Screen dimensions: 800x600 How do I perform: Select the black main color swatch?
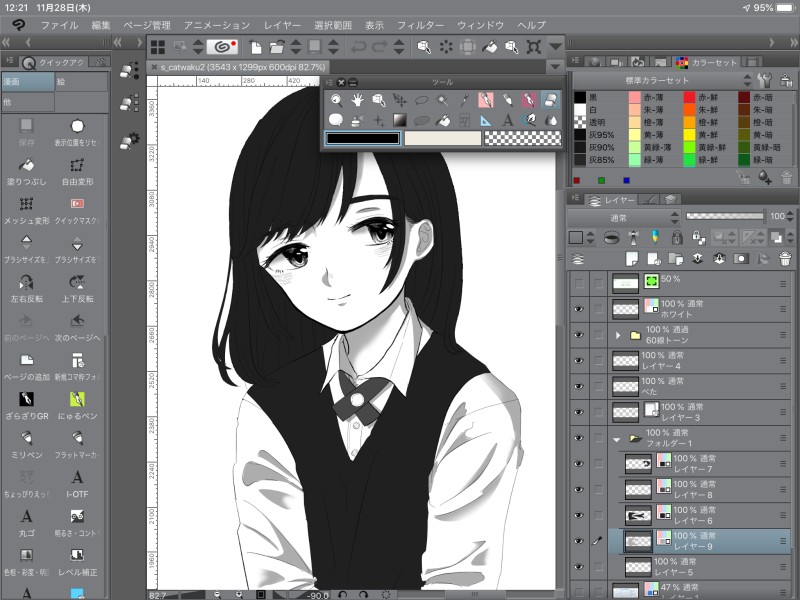(362, 138)
